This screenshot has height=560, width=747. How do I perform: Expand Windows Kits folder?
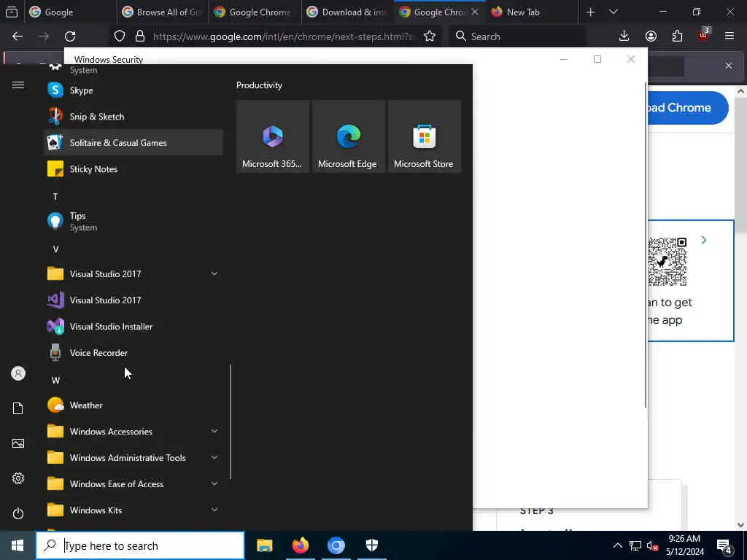pyautogui.click(x=133, y=510)
